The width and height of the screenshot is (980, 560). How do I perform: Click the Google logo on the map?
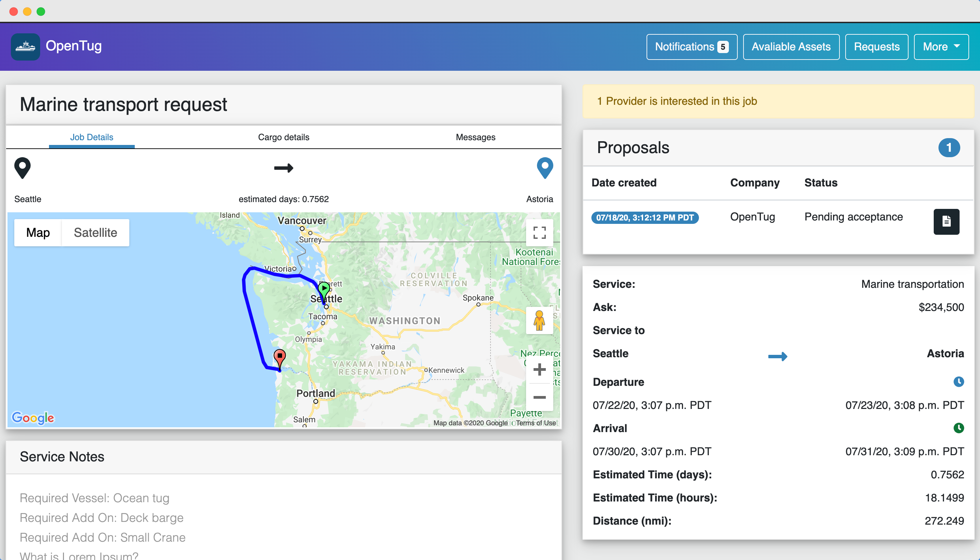(33, 417)
